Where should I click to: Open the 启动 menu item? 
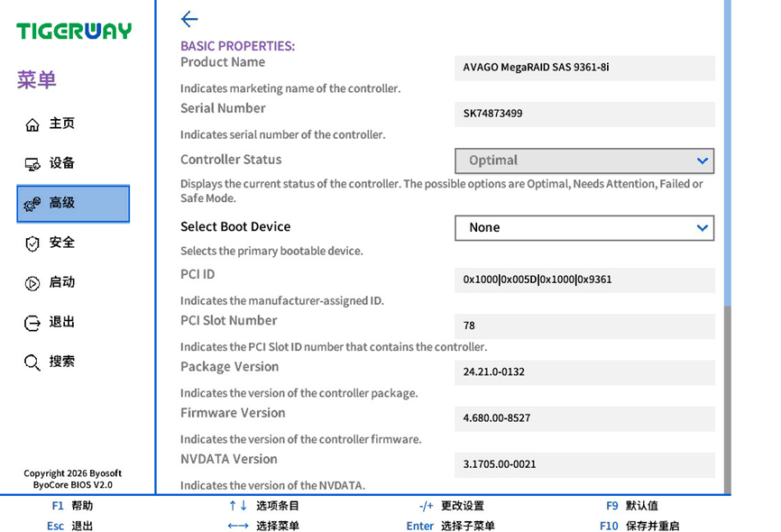pos(73,282)
